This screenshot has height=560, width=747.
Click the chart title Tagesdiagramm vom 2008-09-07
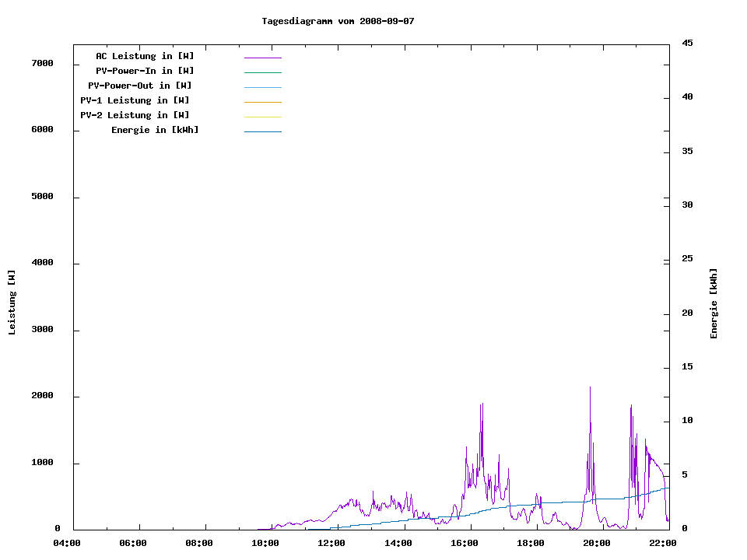[x=338, y=21]
